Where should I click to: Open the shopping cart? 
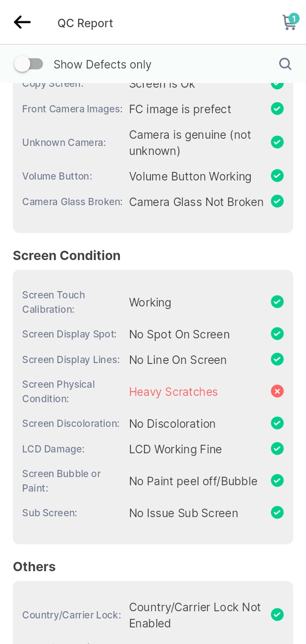coord(290,22)
